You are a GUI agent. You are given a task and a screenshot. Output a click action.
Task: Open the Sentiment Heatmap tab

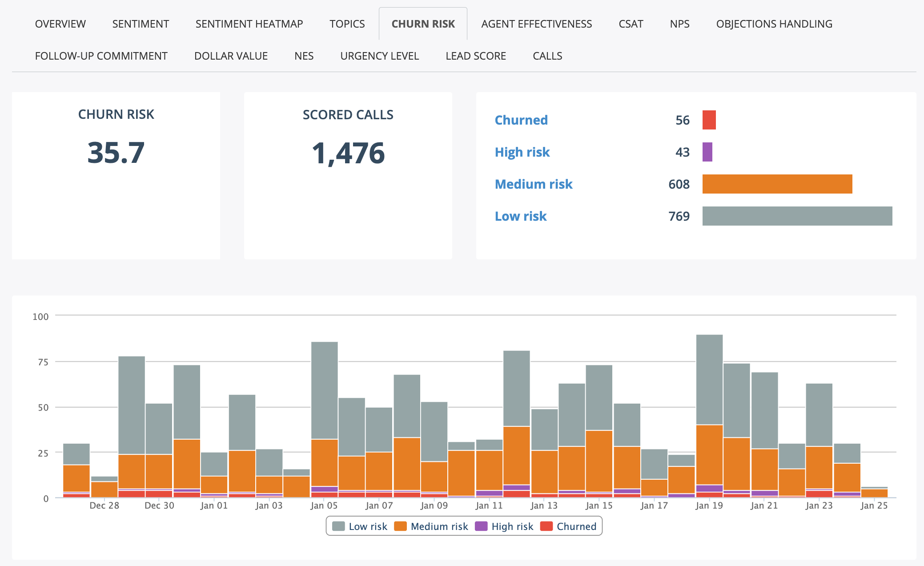click(x=249, y=24)
